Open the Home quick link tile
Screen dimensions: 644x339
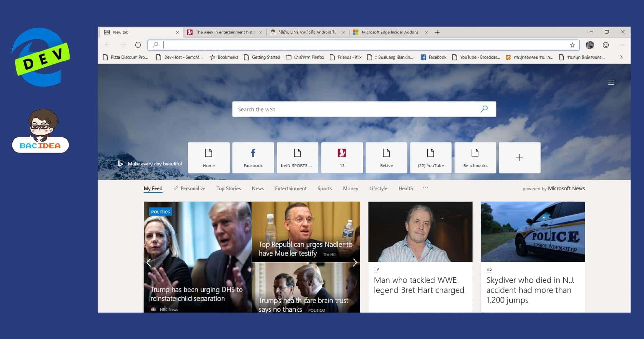point(209,158)
